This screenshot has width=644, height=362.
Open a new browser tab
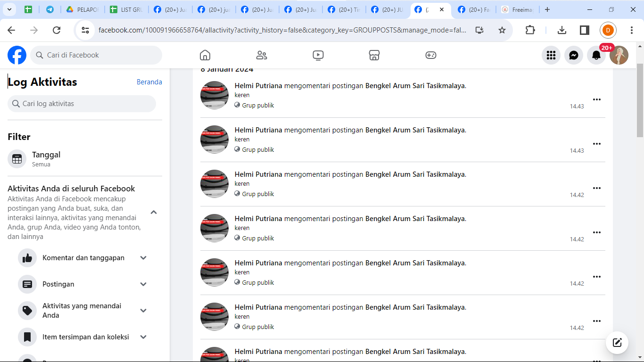pos(547,9)
